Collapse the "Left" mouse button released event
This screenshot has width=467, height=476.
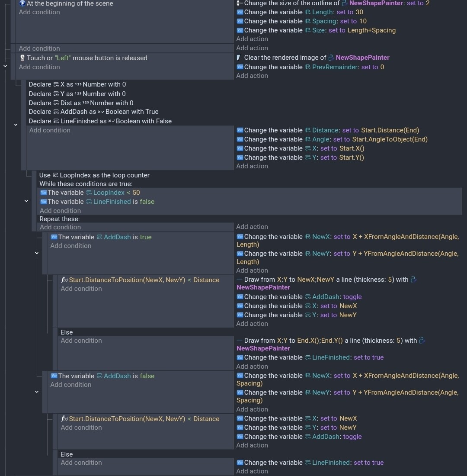[5, 66]
